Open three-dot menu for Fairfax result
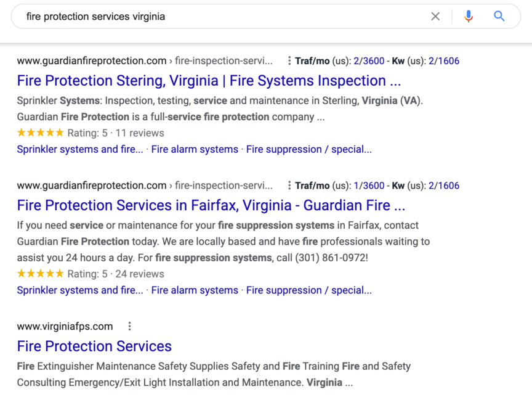Image resolution: width=532 pixels, height=397 pixels. click(x=289, y=186)
